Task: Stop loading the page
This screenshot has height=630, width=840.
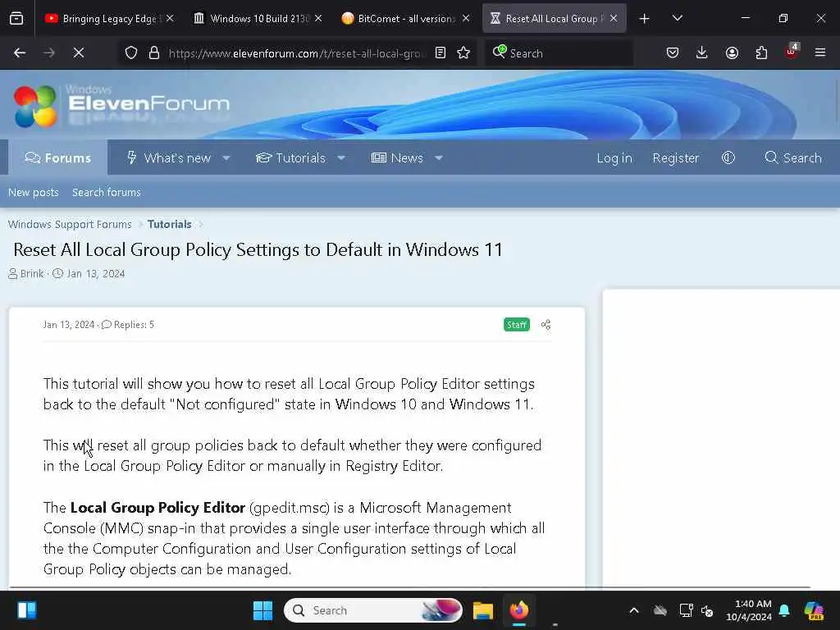Action: (x=79, y=53)
